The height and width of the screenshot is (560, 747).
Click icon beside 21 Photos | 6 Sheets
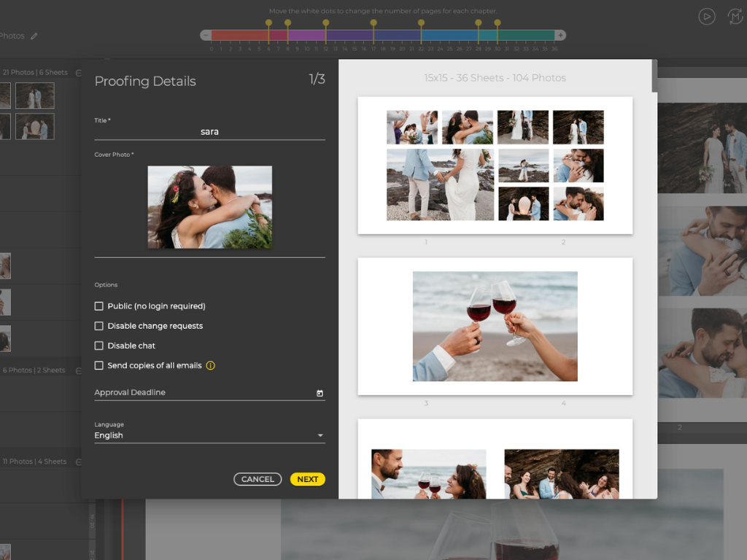(79, 73)
